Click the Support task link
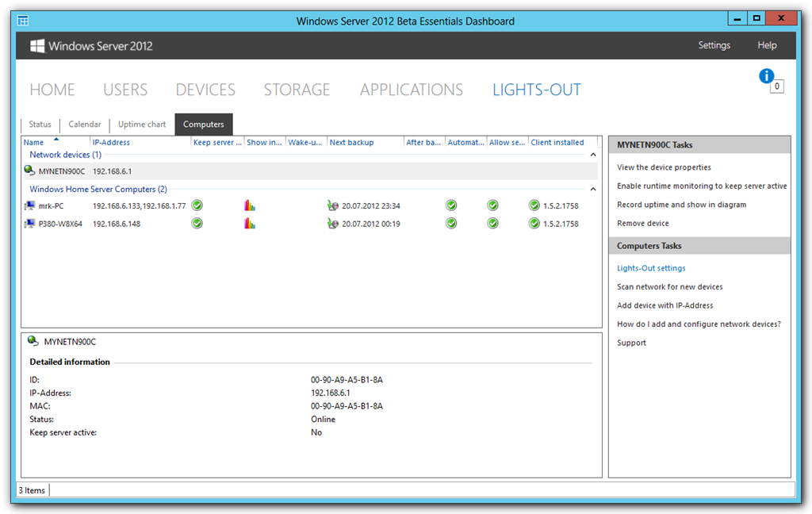The height and width of the screenshot is (514, 812). tap(631, 343)
